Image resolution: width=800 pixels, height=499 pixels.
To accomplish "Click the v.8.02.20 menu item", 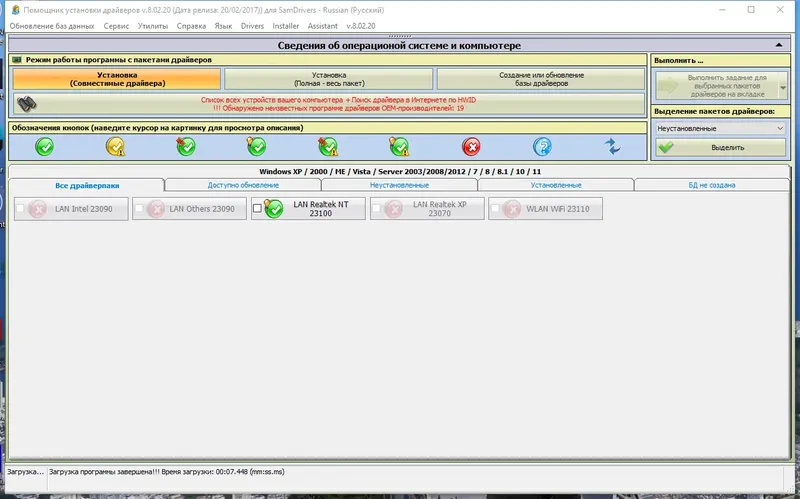I will (361, 26).
